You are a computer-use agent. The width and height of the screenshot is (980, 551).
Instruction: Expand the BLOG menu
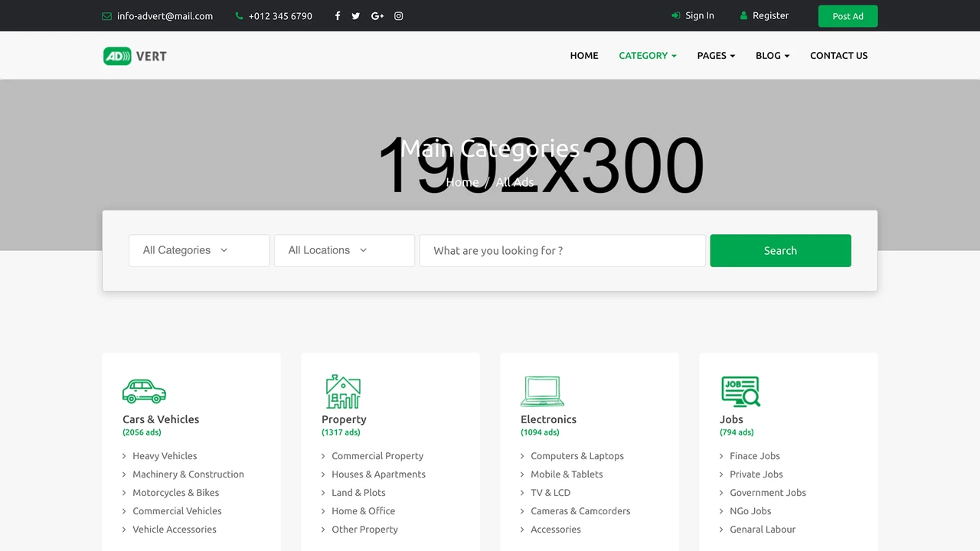(x=773, y=56)
